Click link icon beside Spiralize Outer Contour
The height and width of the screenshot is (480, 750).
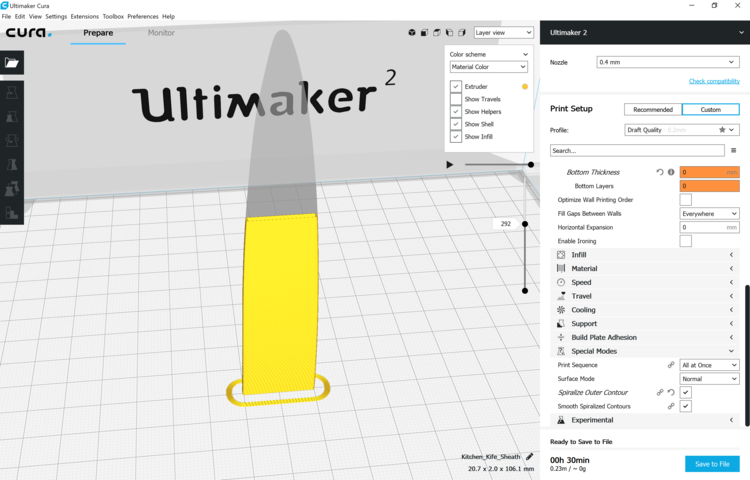[x=660, y=393]
